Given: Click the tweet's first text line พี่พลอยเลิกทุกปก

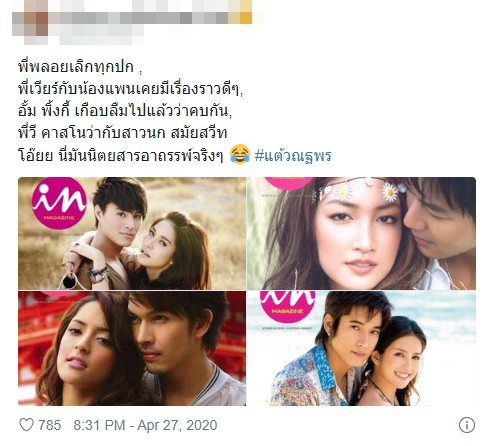Looking at the screenshot, I should click(x=80, y=67).
